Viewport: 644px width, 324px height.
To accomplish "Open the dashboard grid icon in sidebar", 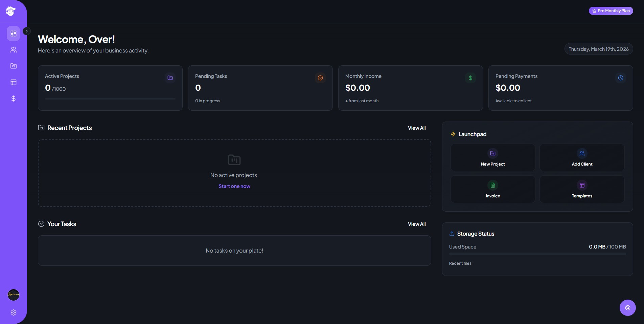I will click(x=14, y=34).
